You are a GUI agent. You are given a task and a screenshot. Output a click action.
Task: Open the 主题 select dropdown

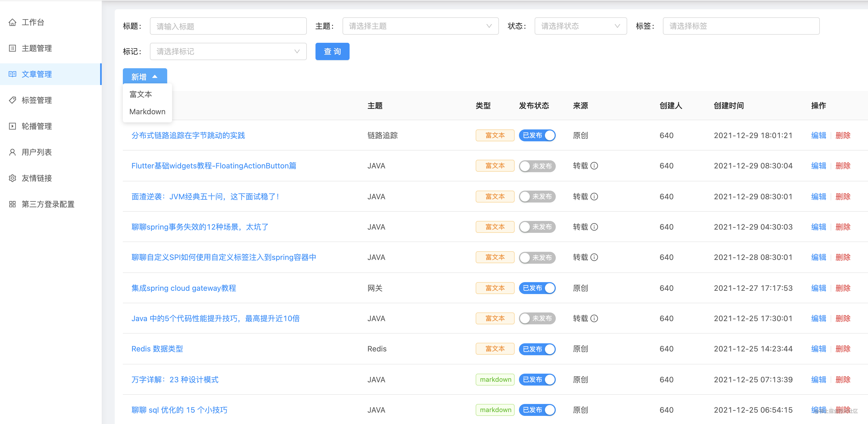coord(420,26)
